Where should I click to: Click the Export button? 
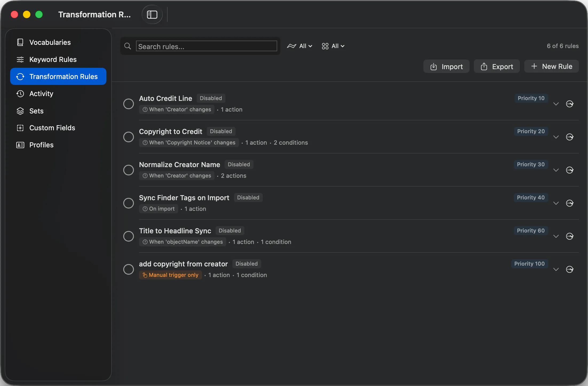tap(497, 66)
